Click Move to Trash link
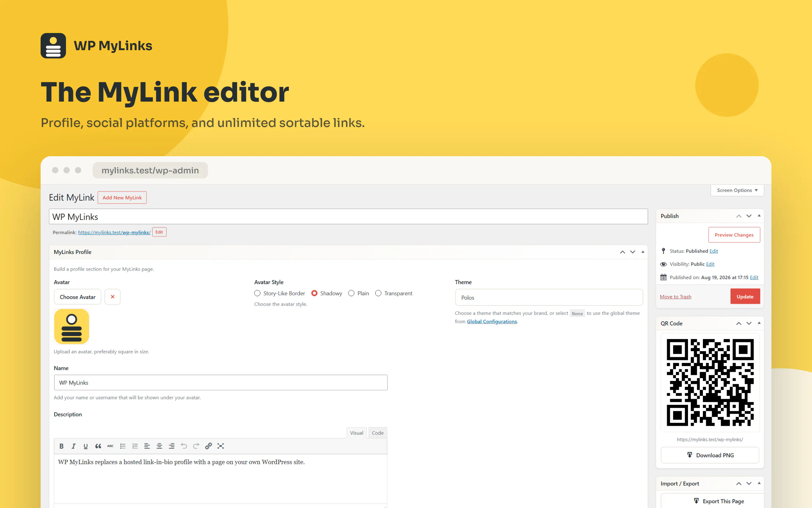Screen dimensions: 812x508 click(x=675, y=297)
